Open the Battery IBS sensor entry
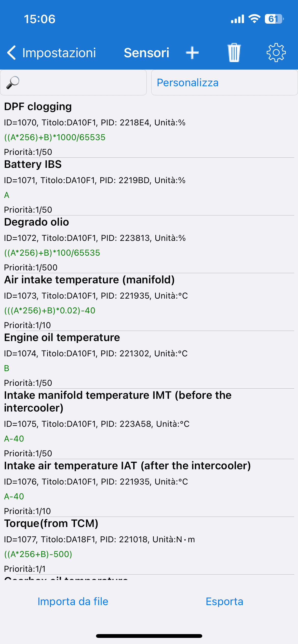This screenshot has height=644, width=298. click(x=149, y=186)
